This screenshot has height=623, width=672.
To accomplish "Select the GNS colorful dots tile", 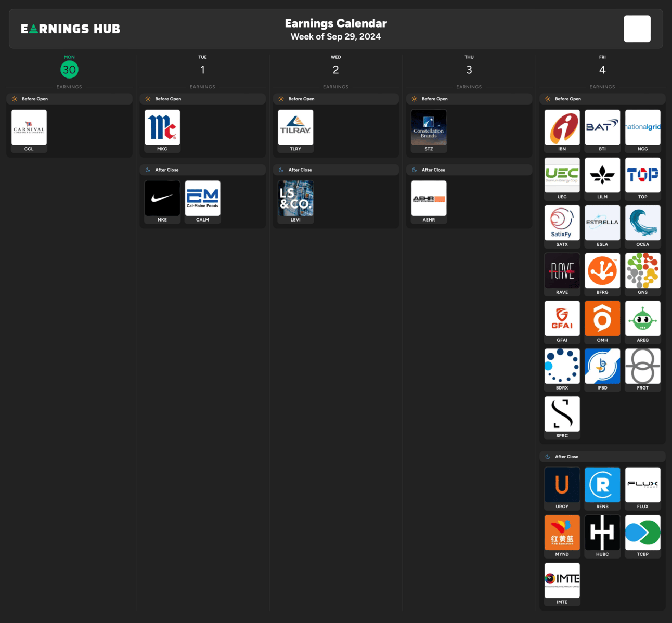I will pyautogui.click(x=643, y=274).
